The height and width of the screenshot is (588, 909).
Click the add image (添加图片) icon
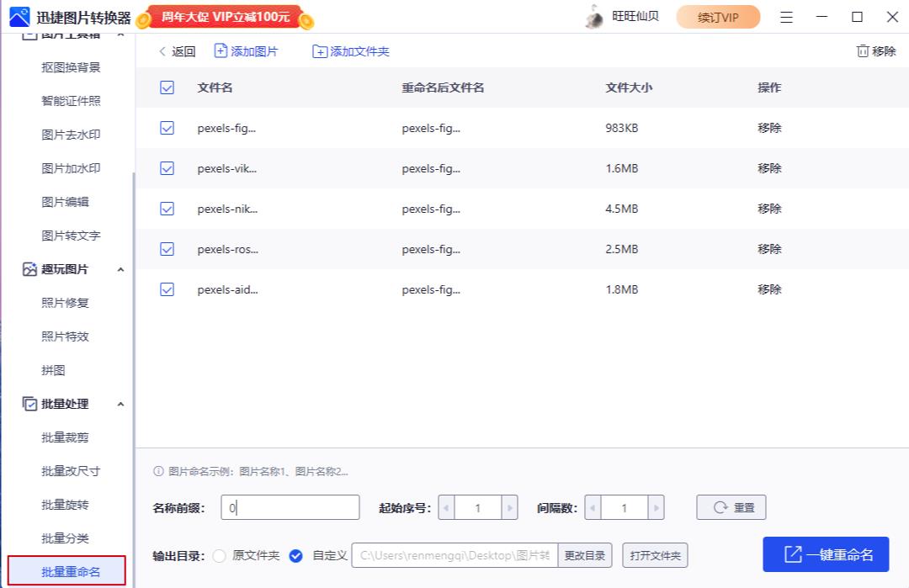[221, 51]
